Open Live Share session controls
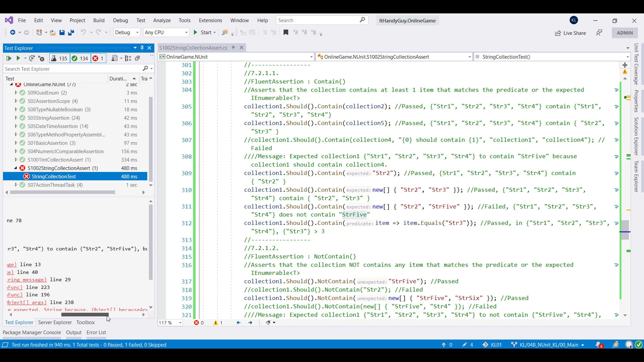Screen dimensions: 644x362 tap(571, 33)
